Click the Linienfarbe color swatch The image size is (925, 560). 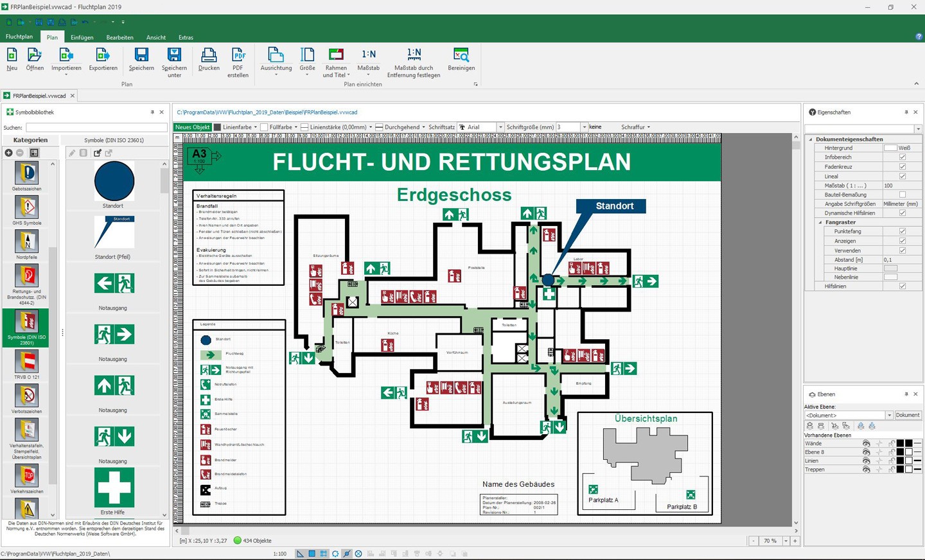tap(217, 127)
